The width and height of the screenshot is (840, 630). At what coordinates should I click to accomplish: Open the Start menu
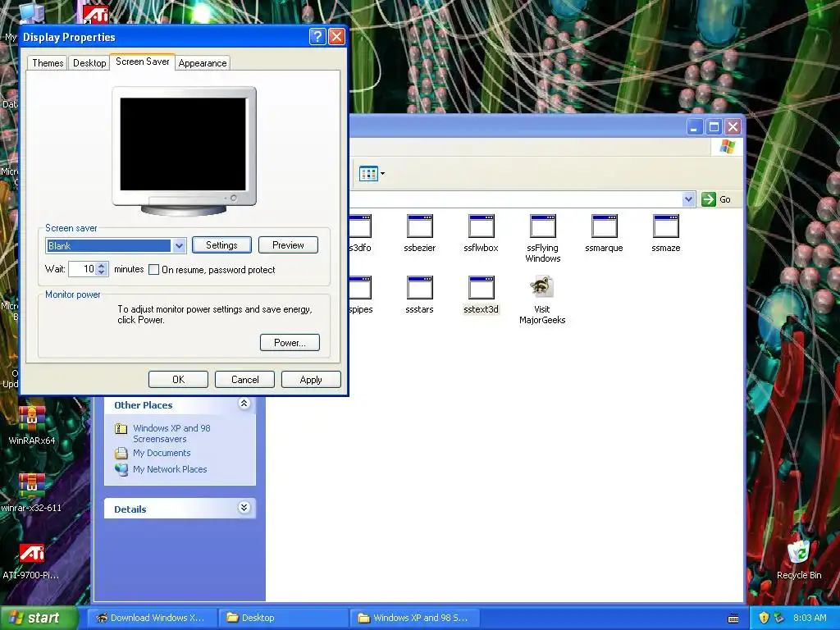pyautogui.click(x=39, y=618)
